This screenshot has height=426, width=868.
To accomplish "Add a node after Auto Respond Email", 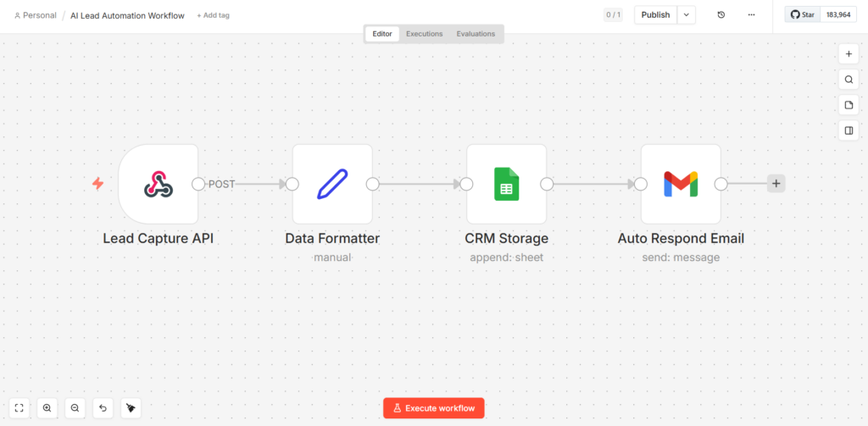I will [x=776, y=184].
